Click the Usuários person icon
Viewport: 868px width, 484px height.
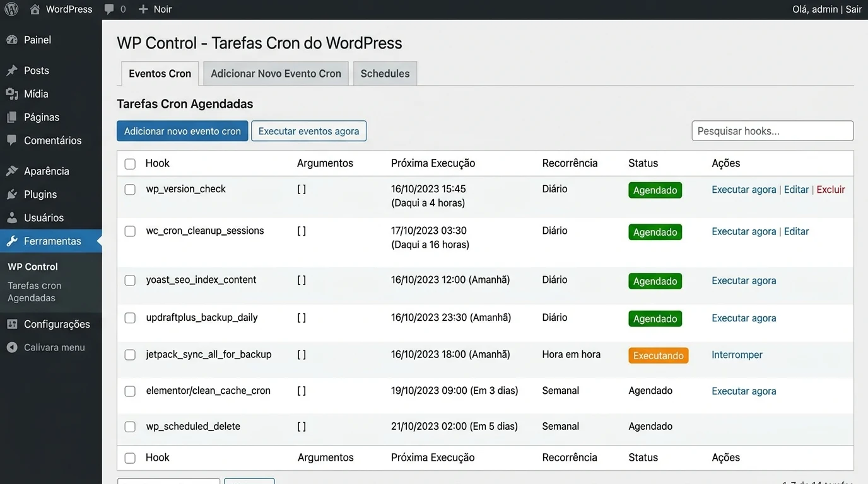(12, 218)
